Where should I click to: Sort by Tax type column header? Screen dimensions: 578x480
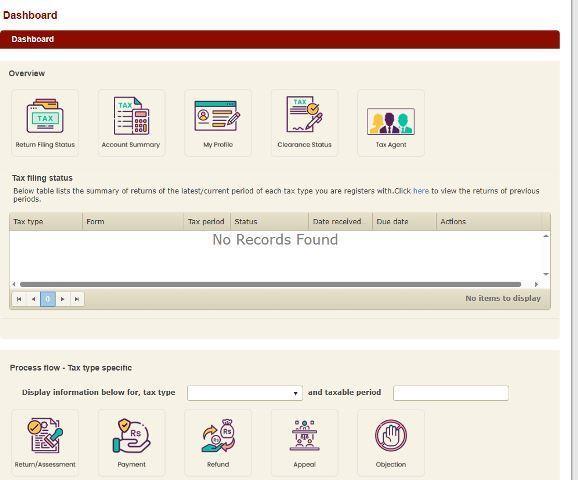(46, 222)
